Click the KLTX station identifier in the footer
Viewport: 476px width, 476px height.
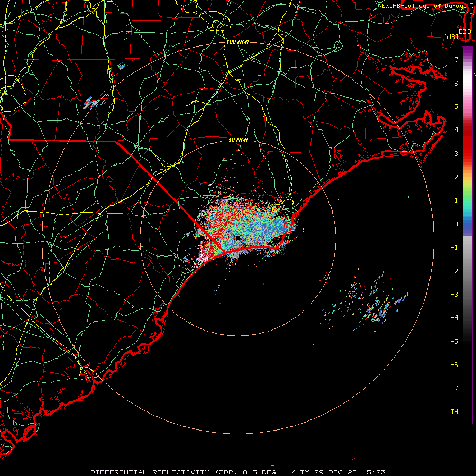300,472
